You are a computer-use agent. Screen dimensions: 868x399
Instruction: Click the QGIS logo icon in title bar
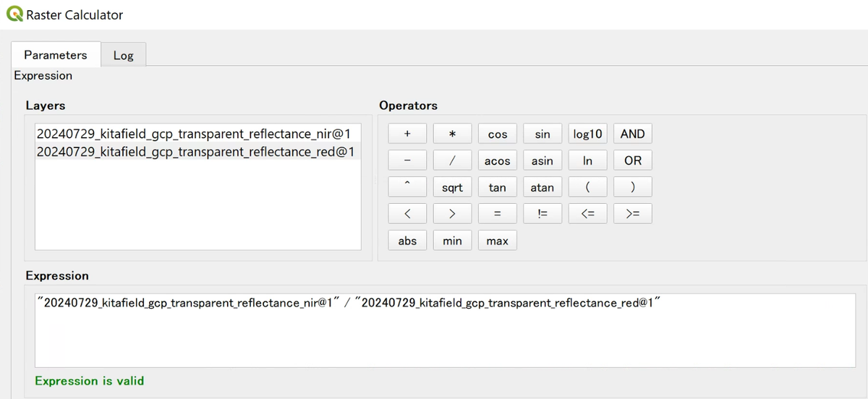[14, 14]
